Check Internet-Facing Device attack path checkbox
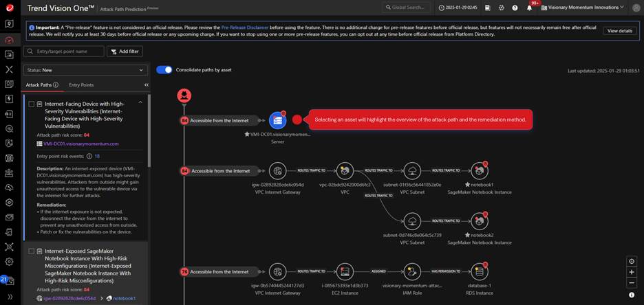 pos(32,104)
